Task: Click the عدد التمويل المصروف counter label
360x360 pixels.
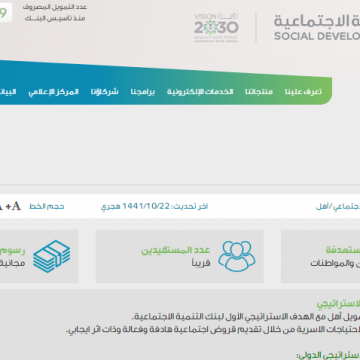Action: (55, 7)
